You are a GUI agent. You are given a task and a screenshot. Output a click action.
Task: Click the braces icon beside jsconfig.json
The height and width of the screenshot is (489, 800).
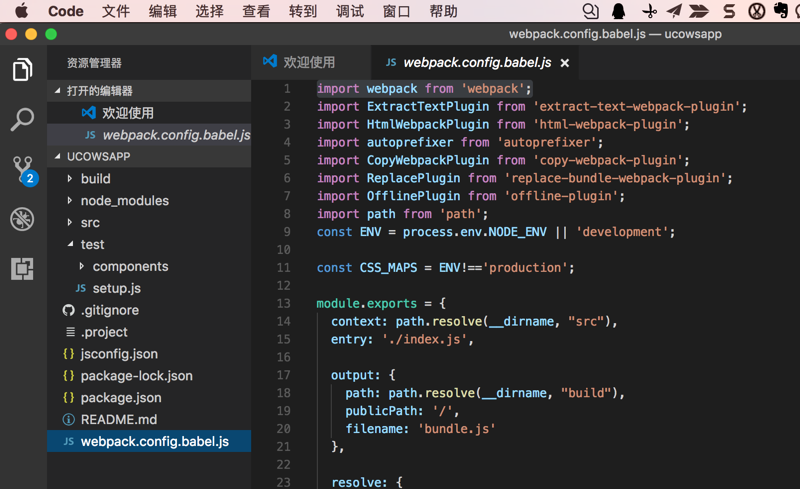68,354
